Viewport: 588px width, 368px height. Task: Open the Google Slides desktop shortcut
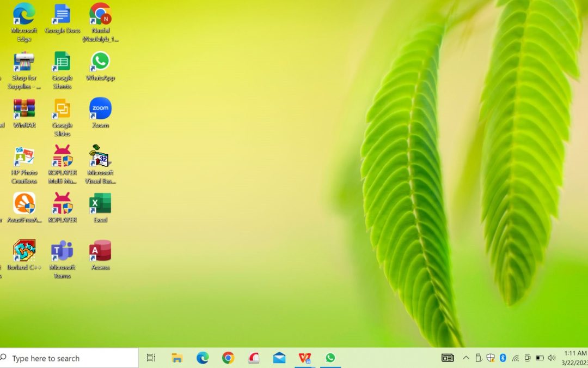62,118
